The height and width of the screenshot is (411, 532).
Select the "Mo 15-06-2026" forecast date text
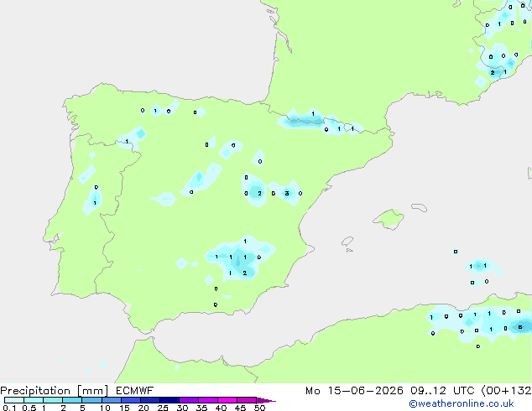354,391
